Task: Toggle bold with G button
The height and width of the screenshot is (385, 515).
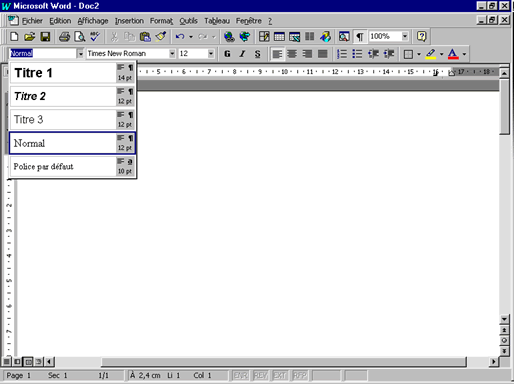Action: (x=227, y=54)
